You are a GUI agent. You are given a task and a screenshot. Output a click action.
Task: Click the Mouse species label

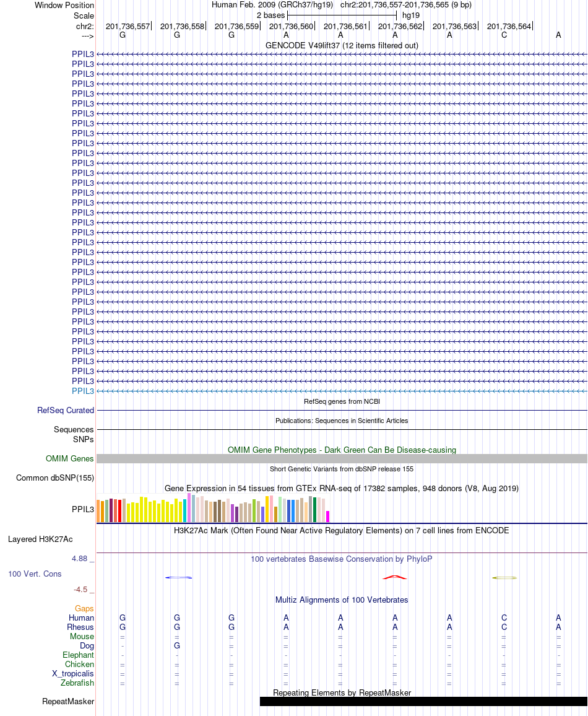click(82, 637)
